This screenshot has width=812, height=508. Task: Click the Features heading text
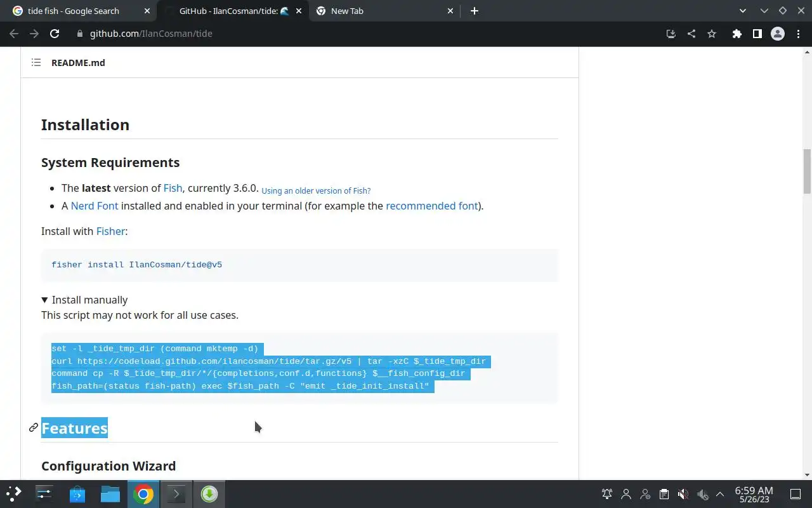74,428
